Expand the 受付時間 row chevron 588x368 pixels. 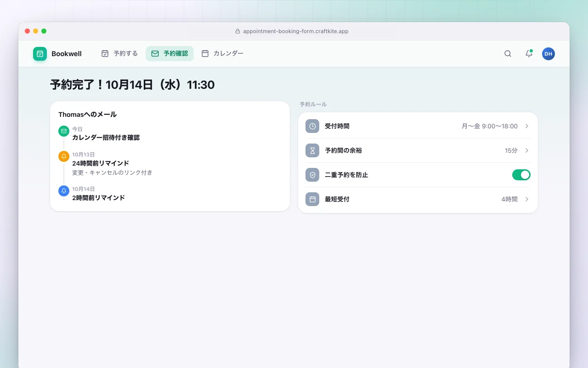[x=527, y=126]
